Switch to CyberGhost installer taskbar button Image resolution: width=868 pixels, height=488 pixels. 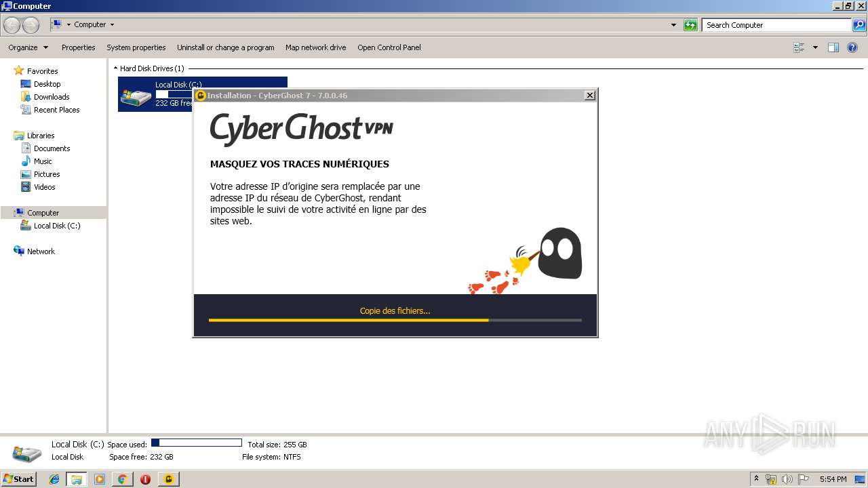click(168, 479)
